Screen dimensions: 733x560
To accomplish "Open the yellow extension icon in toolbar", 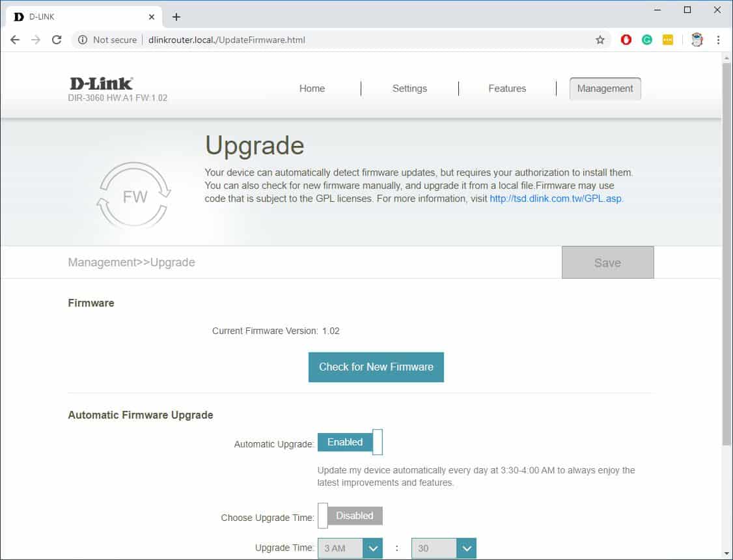I will click(668, 40).
